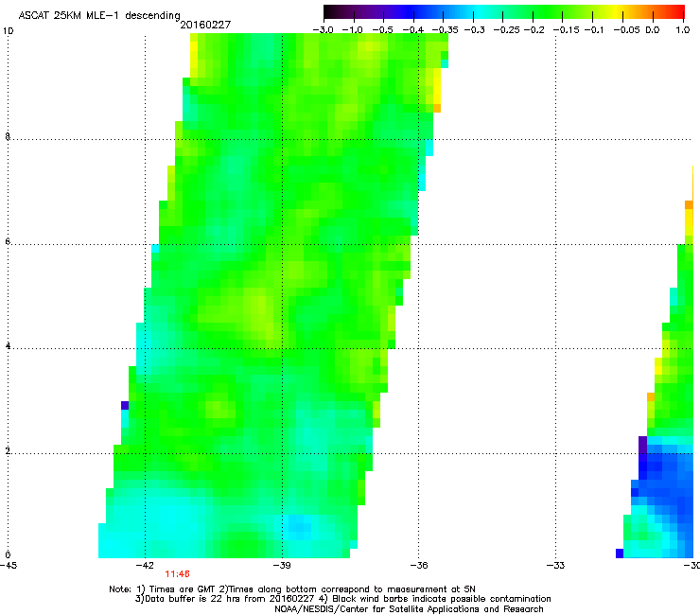The width and height of the screenshot is (700, 615).
Task: Click the "-39" longitude axis label
Action: coord(282,566)
